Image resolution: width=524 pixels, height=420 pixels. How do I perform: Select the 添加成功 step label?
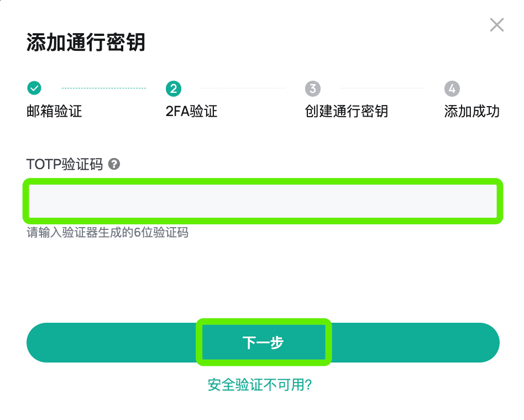[x=471, y=111]
